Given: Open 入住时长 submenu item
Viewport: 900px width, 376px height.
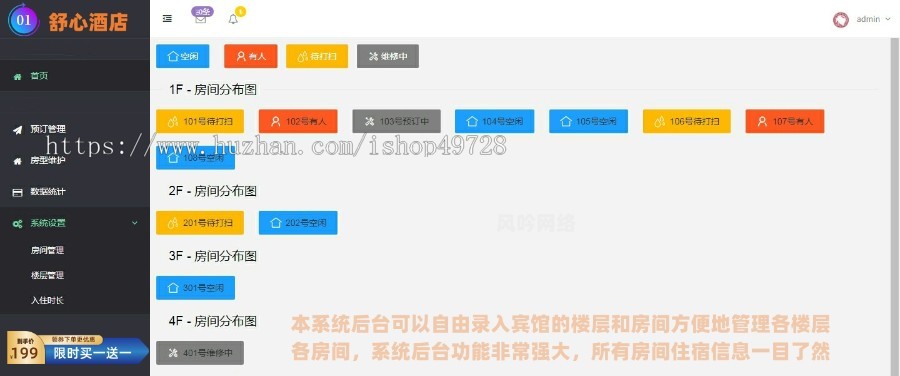Looking at the screenshot, I should point(47,300).
